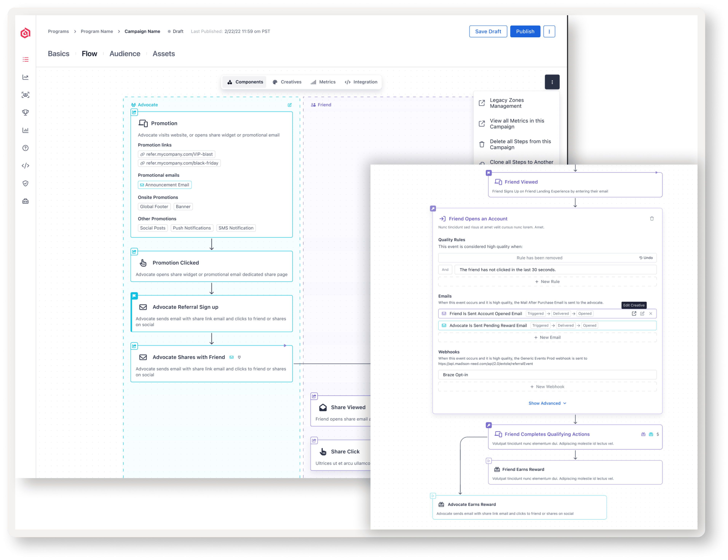Click the audience scan icon in sidebar
This screenshot has width=728, height=560.
(x=26, y=95)
